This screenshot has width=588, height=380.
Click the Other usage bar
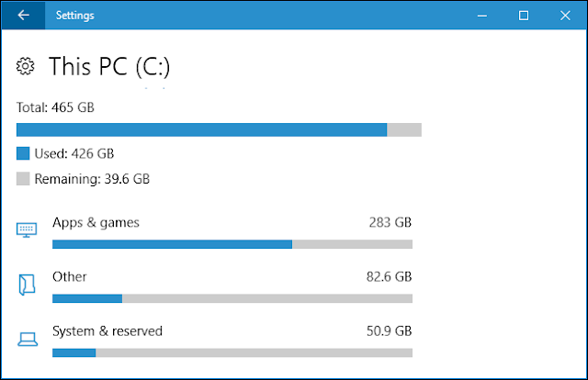[x=232, y=298]
